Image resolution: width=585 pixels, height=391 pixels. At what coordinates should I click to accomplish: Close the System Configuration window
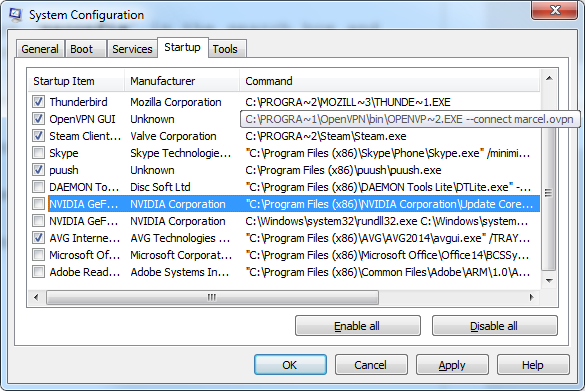555,10
